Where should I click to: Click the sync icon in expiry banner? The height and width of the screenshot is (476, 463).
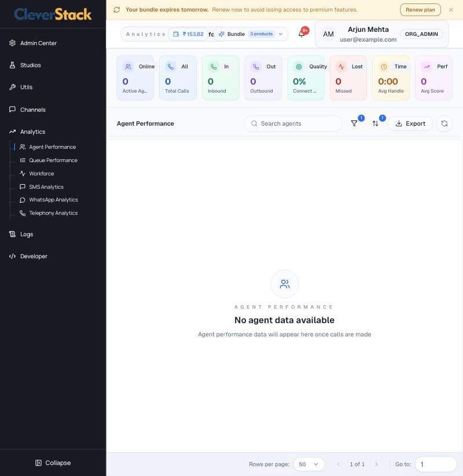click(x=117, y=10)
